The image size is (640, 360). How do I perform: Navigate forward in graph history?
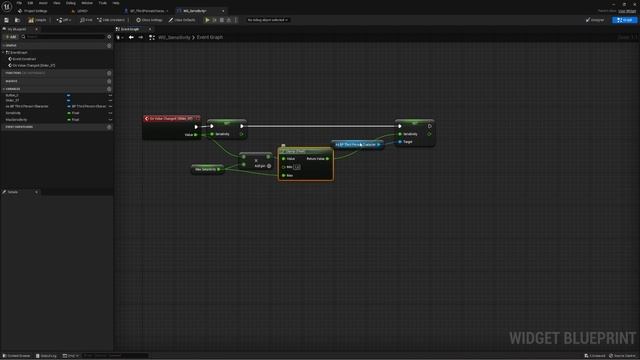(x=140, y=37)
